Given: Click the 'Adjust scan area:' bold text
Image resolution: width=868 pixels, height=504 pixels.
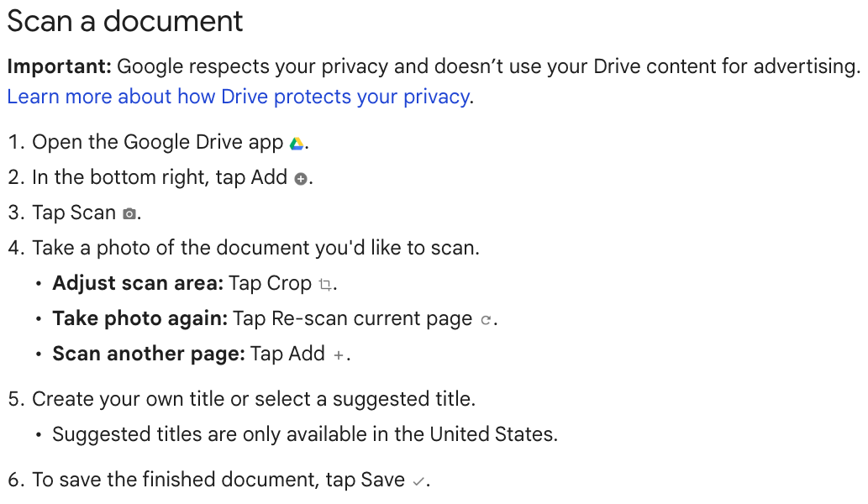Looking at the screenshot, I should [138, 283].
